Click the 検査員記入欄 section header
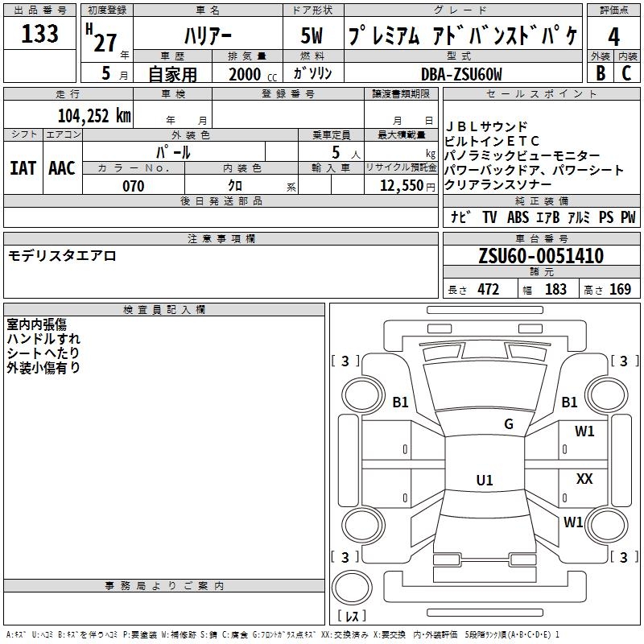Viewport: 644px width, 644px height. [164, 310]
